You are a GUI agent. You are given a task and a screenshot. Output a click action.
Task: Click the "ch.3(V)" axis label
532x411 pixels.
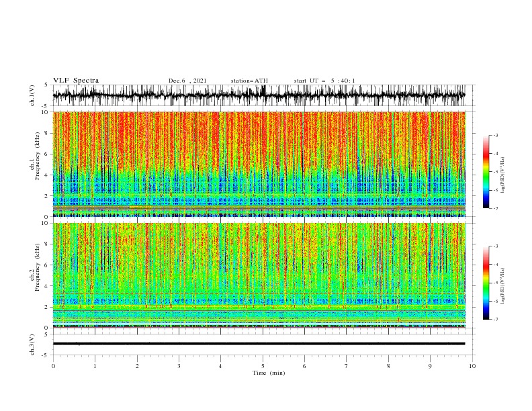(32, 345)
